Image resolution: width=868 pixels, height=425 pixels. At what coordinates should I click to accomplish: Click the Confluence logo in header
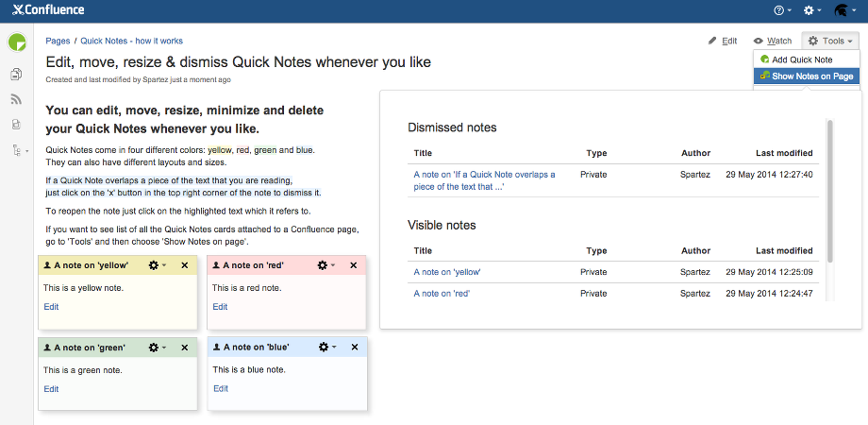[x=47, y=10]
